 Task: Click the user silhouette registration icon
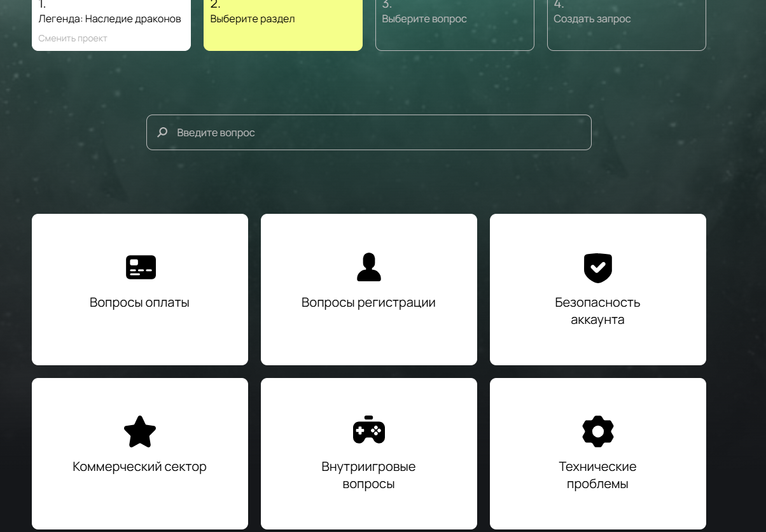368,267
